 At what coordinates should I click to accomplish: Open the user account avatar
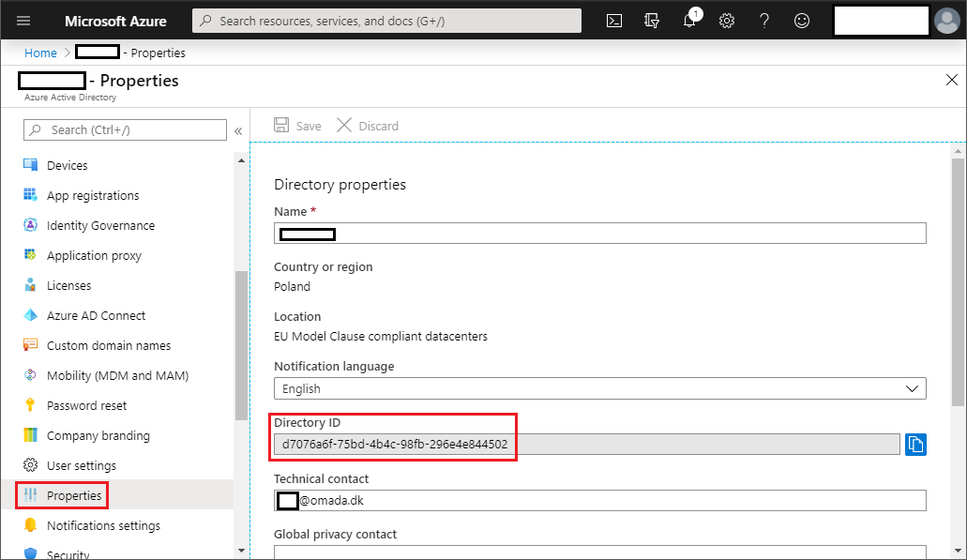point(946,21)
